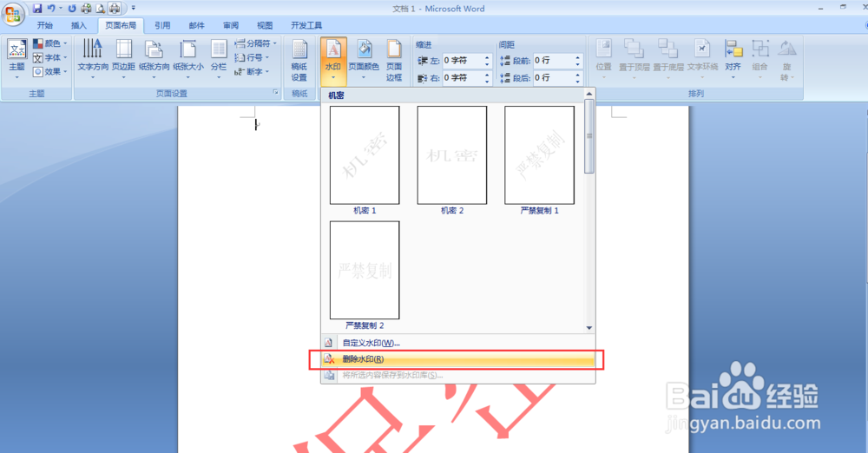Choose 删除水印(R) to remove watermark
Image resolution: width=868 pixels, height=453 pixels.
pos(457,359)
